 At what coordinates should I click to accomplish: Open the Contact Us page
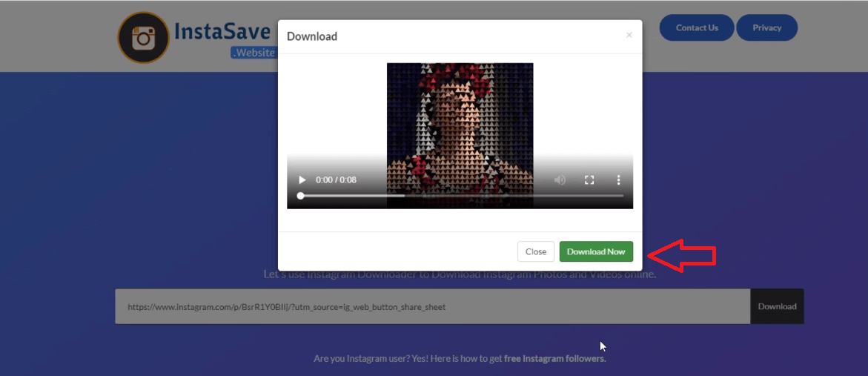tap(697, 27)
